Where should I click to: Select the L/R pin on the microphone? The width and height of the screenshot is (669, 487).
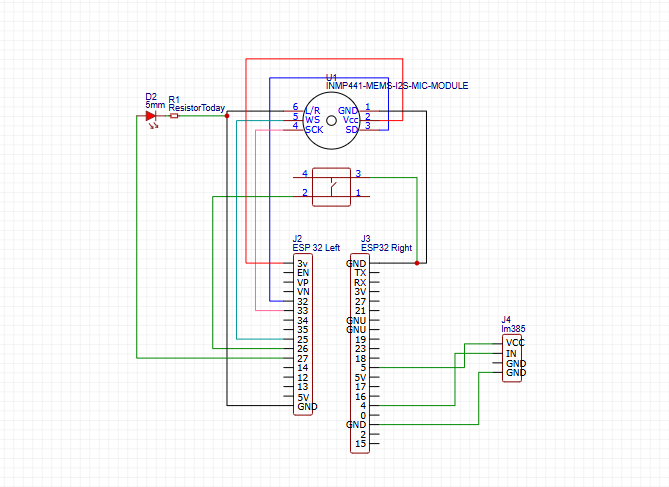tap(313, 111)
